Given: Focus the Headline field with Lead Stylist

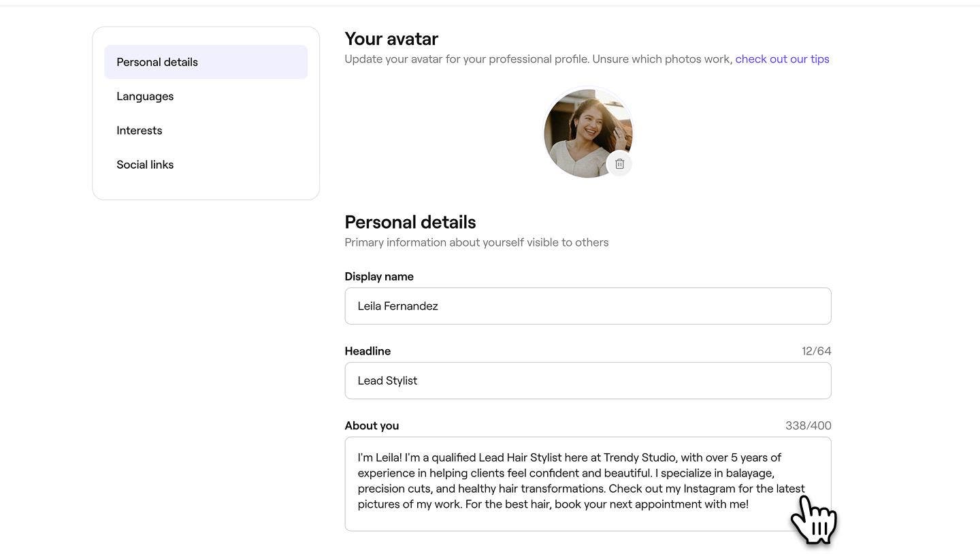Looking at the screenshot, I should pyautogui.click(x=587, y=380).
